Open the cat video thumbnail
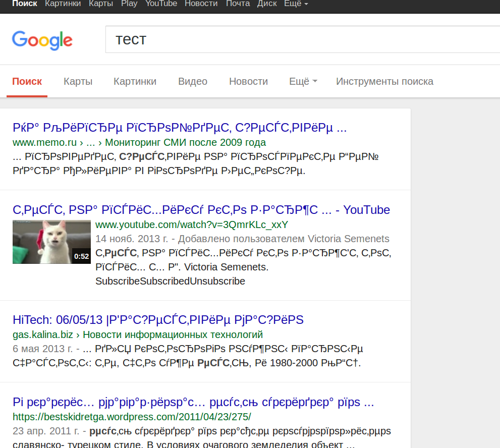The width and height of the screenshot is (500, 448). coord(51,242)
